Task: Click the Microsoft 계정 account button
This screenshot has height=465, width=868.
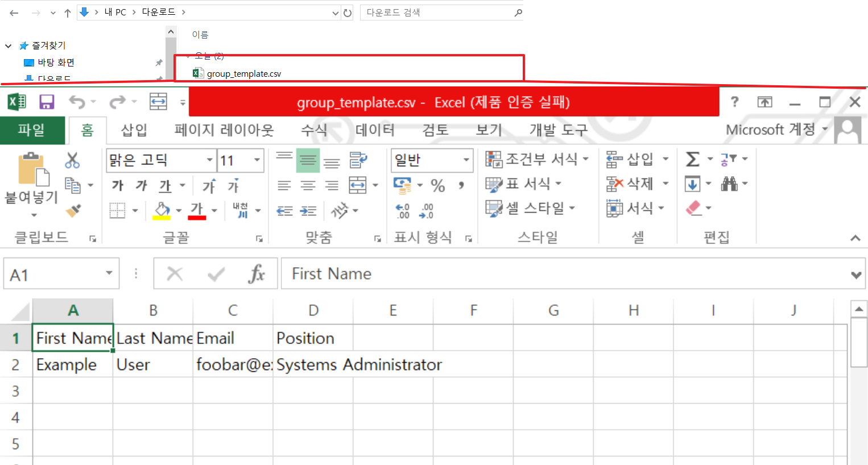Action: 777,130
